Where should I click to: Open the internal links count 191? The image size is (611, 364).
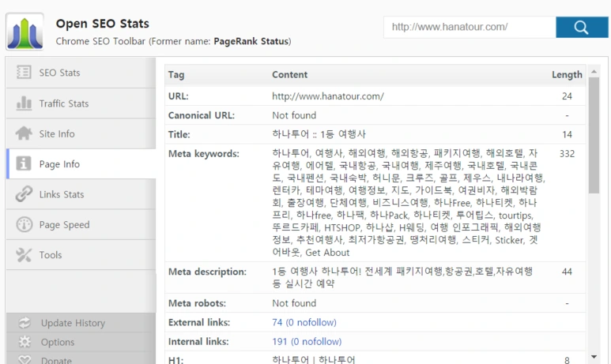click(x=307, y=341)
